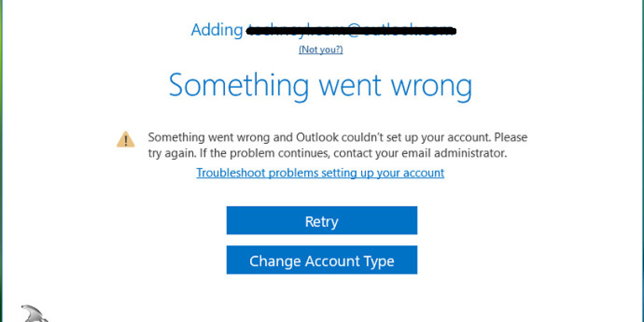Click the yellow warning triangle icon
This screenshot has height=322, width=644.
tap(126, 139)
